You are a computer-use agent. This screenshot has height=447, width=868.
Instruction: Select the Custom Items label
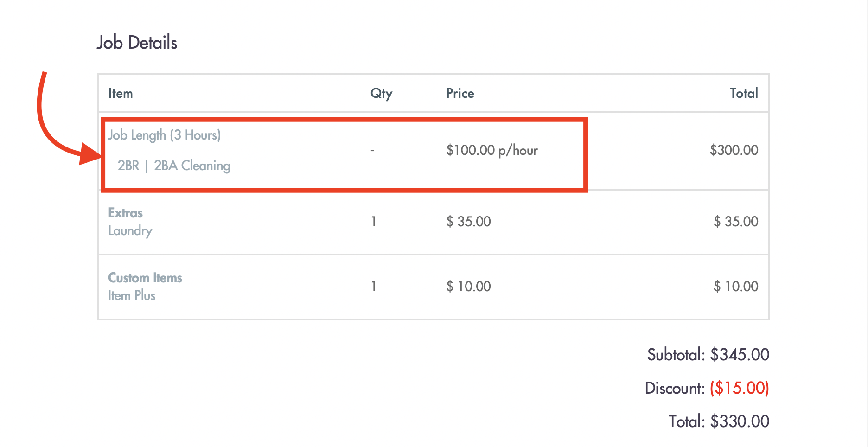[145, 278]
